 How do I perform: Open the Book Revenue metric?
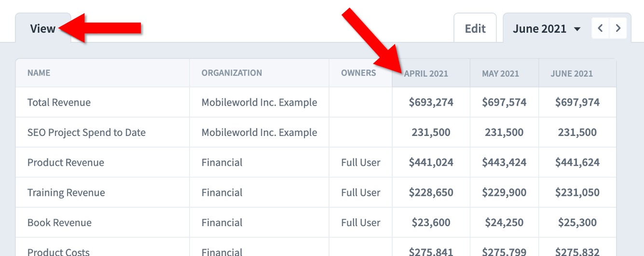pos(59,223)
